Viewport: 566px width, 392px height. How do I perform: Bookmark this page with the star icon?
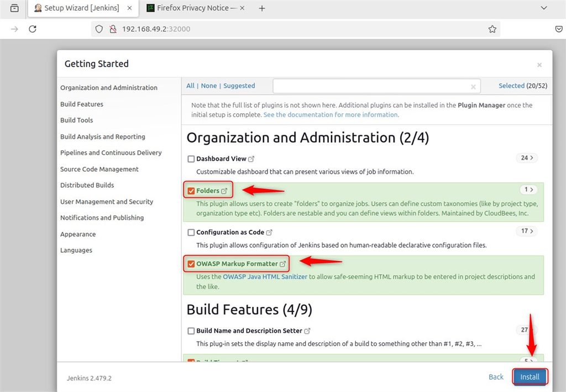(492, 29)
